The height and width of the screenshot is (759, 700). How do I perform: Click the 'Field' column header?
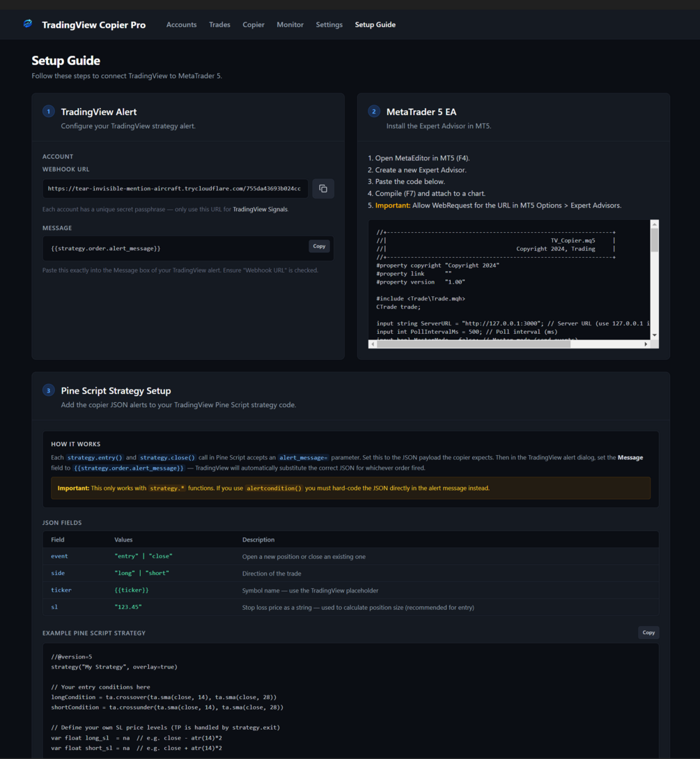point(58,539)
